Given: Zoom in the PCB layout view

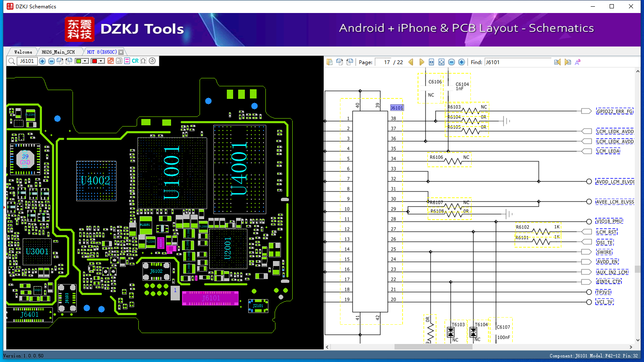Looking at the screenshot, I should (42, 61).
